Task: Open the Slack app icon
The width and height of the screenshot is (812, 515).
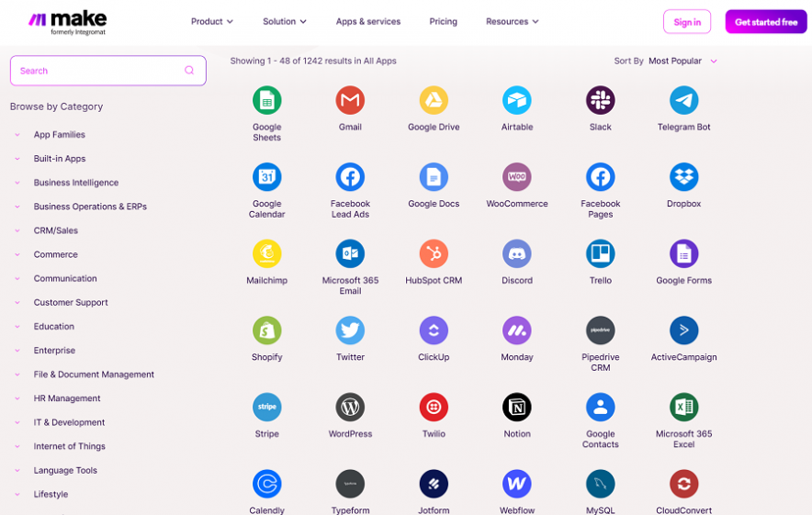Action: pos(600,100)
